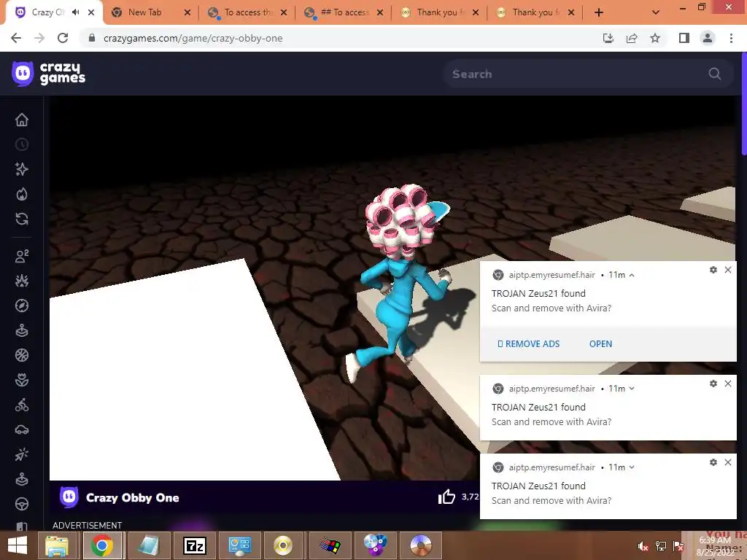This screenshot has height=560, width=747.
Task: Click the Chrome taskbar icon
Action: click(102, 545)
